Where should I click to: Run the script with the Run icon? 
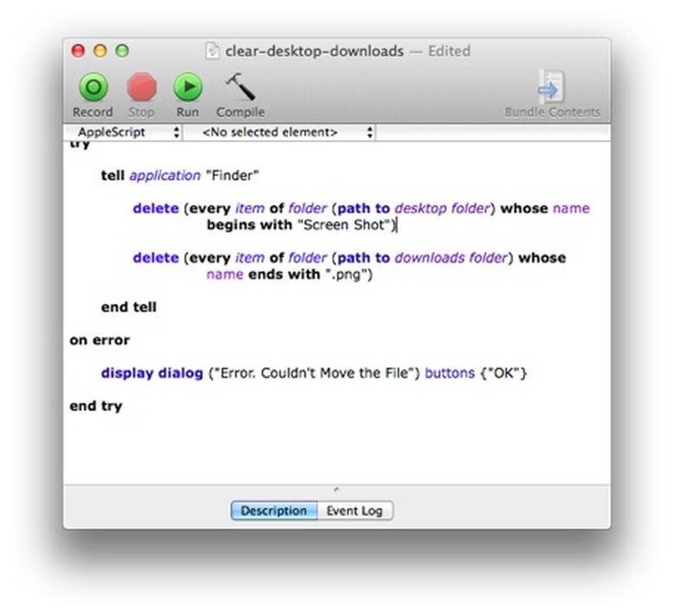click(188, 87)
